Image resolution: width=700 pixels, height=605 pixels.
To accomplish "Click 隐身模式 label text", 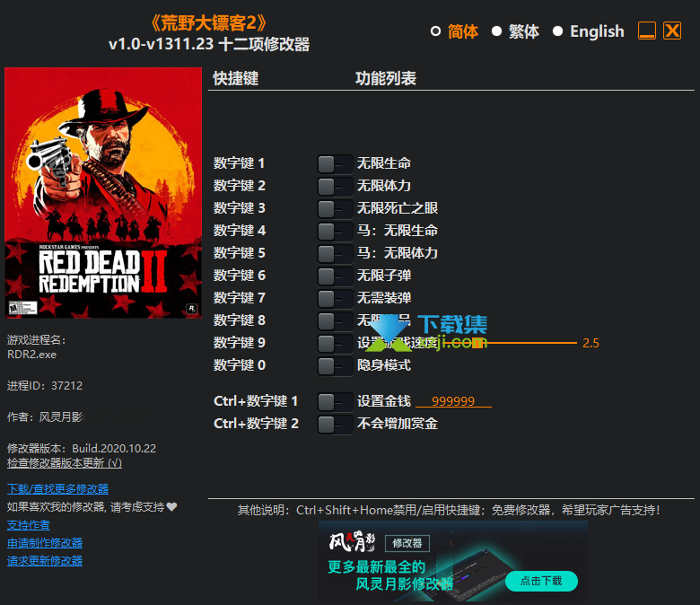I will (x=384, y=365).
